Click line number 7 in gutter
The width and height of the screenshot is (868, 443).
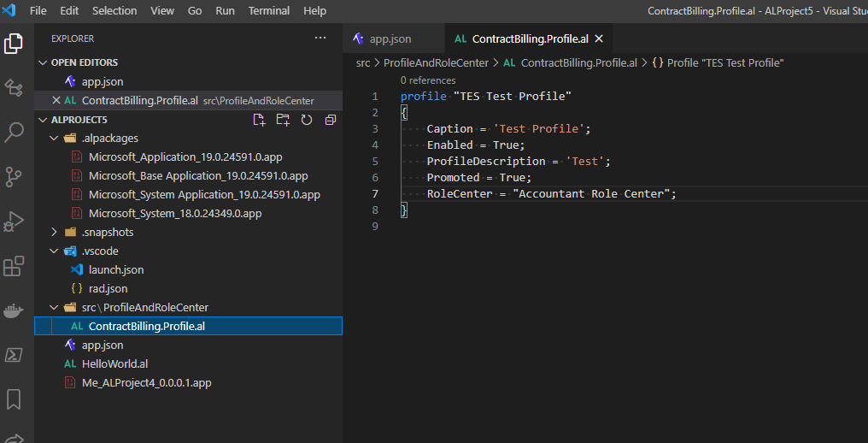375,193
